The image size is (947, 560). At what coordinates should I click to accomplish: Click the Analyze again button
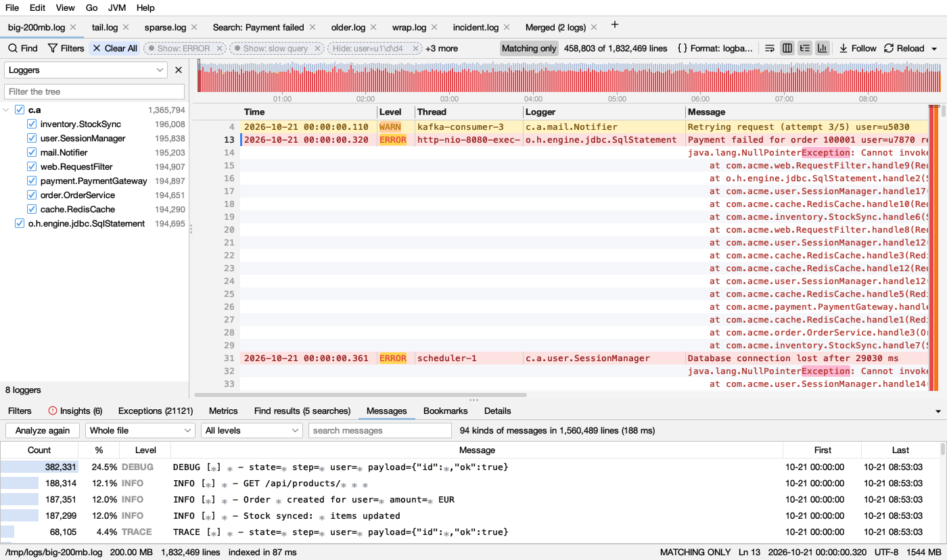(43, 430)
